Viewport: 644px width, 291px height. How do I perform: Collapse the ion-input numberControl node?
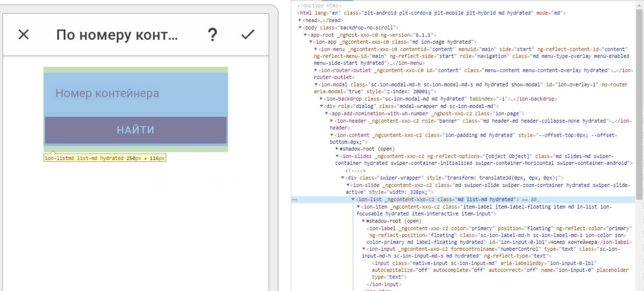[364, 249]
